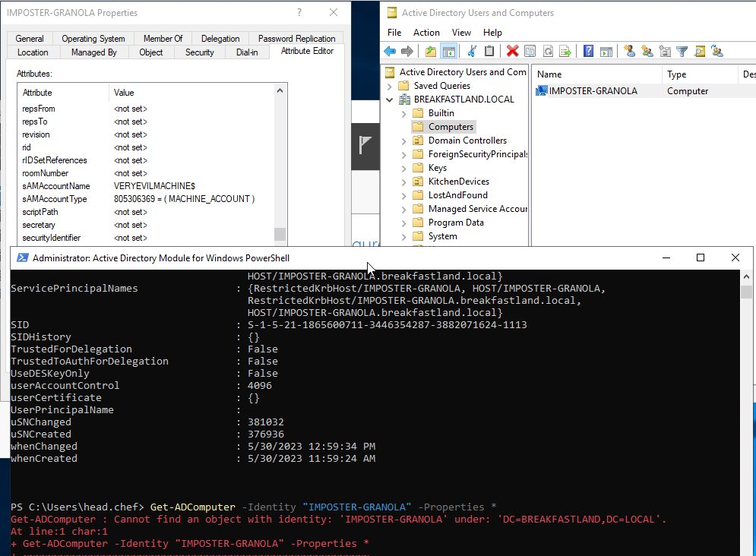Click the Filter funnel toolbar icon
The width and height of the screenshot is (756, 556).
pos(682,51)
